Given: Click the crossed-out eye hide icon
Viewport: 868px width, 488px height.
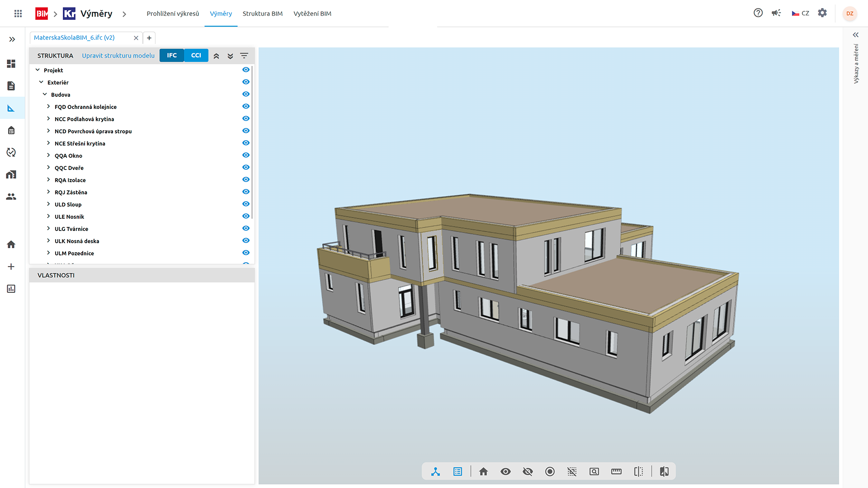Looking at the screenshot, I should pyautogui.click(x=528, y=472).
